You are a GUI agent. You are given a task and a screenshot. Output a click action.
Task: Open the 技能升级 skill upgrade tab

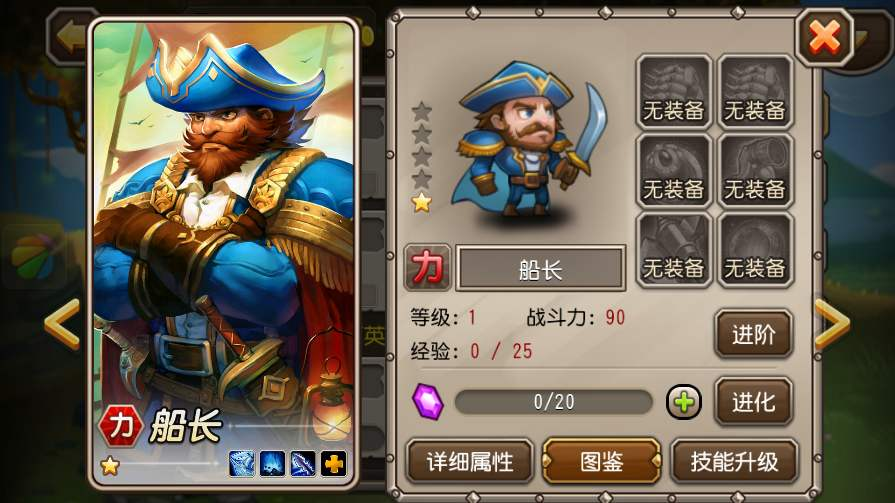point(734,462)
